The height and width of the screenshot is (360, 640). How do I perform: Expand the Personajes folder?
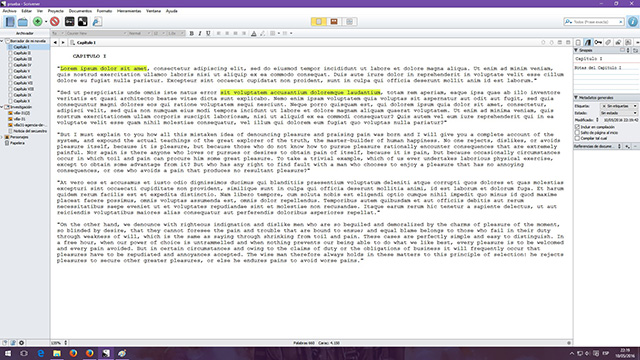(2, 137)
